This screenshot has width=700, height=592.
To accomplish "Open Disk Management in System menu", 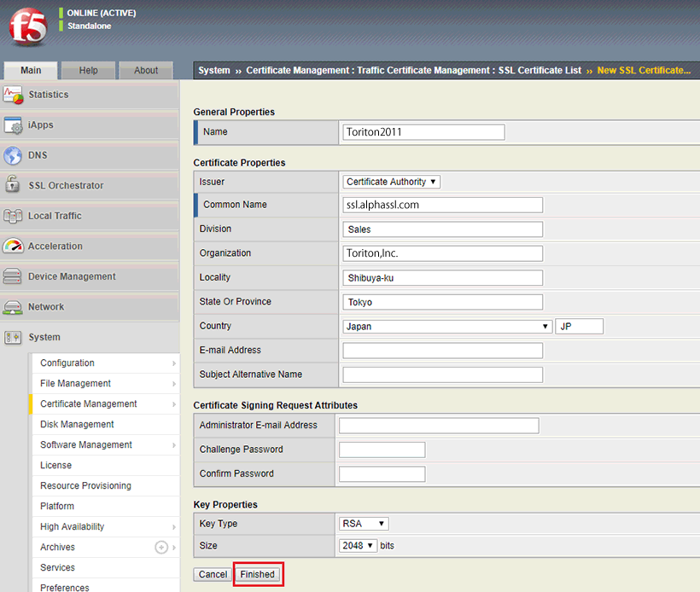I will click(77, 424).
